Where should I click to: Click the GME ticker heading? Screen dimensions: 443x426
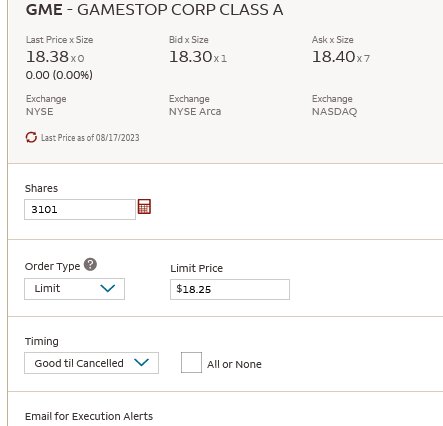[x=44, y=10]
